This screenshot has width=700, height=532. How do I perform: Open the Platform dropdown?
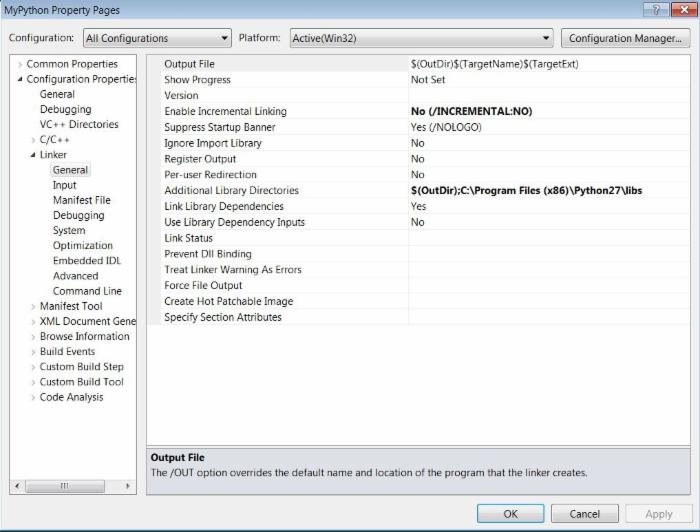[421, 39]
